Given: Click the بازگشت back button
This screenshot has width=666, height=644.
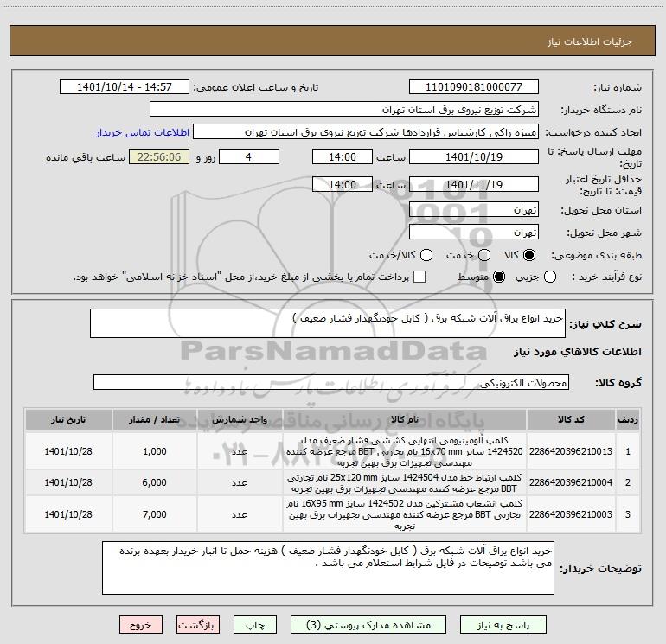Looking at the screenshot, I should point(198,625).
